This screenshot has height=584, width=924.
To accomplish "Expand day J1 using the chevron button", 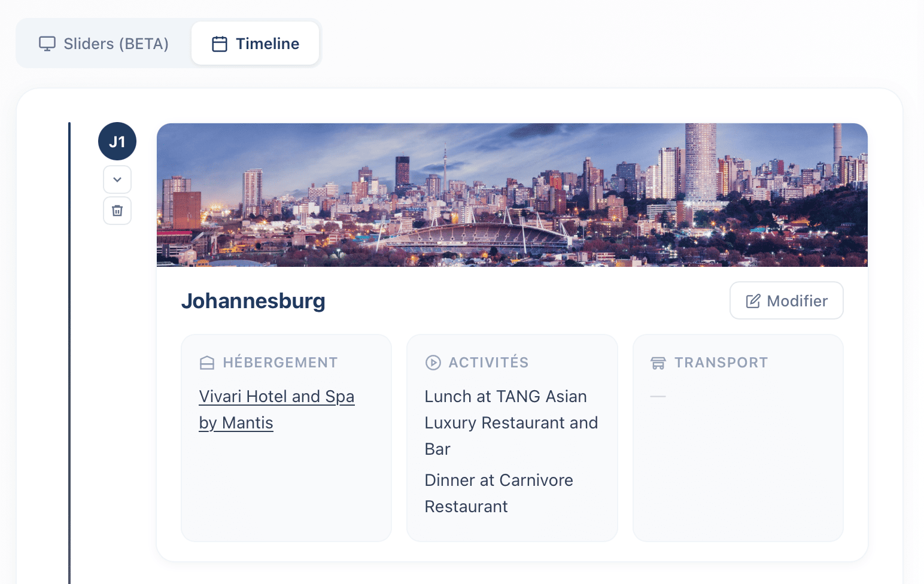I will click(117, 180).
